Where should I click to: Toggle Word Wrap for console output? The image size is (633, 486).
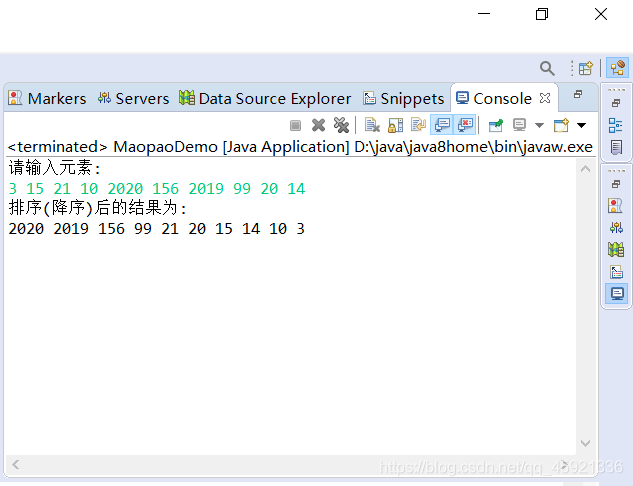418,125
